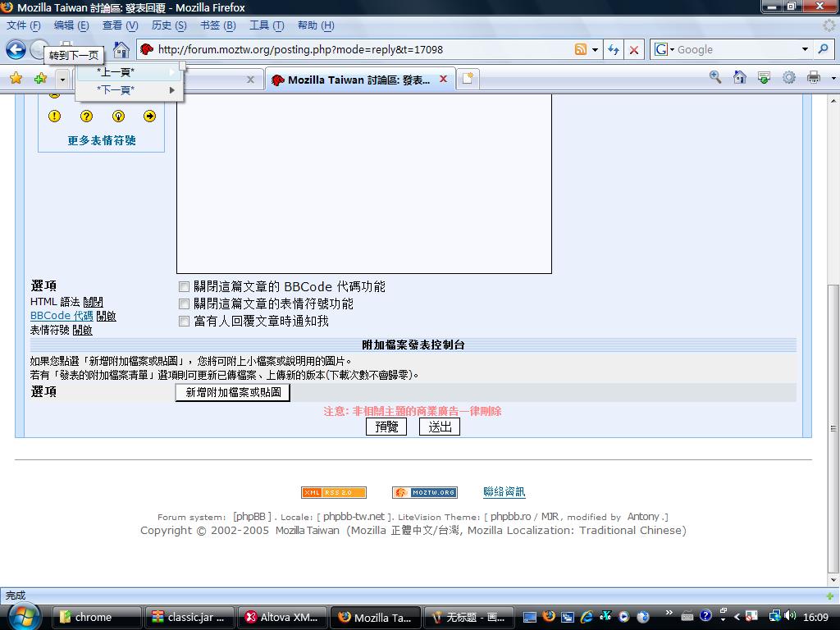Click the refresh arrows button
Screen dimensions: 840x630
pyautogui.click(x=613, y=50)
